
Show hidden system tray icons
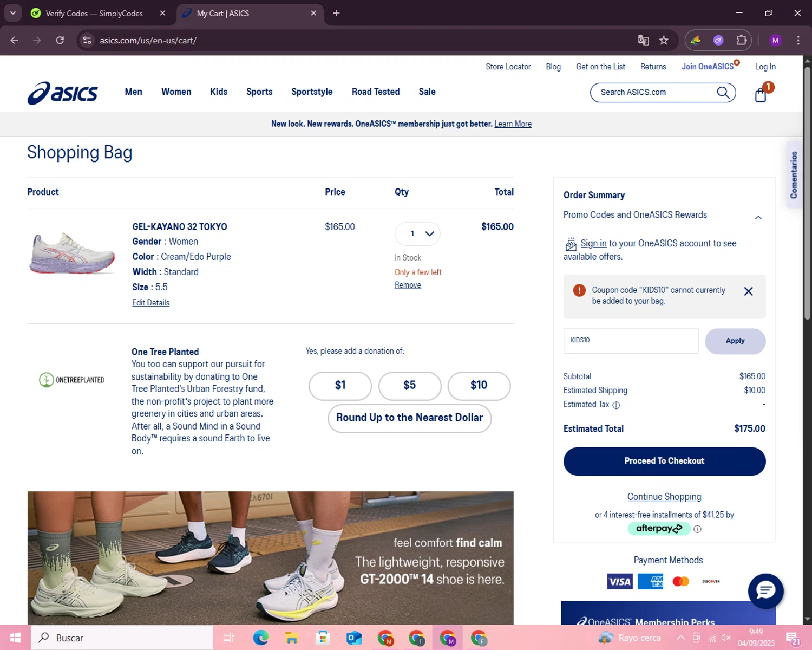(680, 638)
